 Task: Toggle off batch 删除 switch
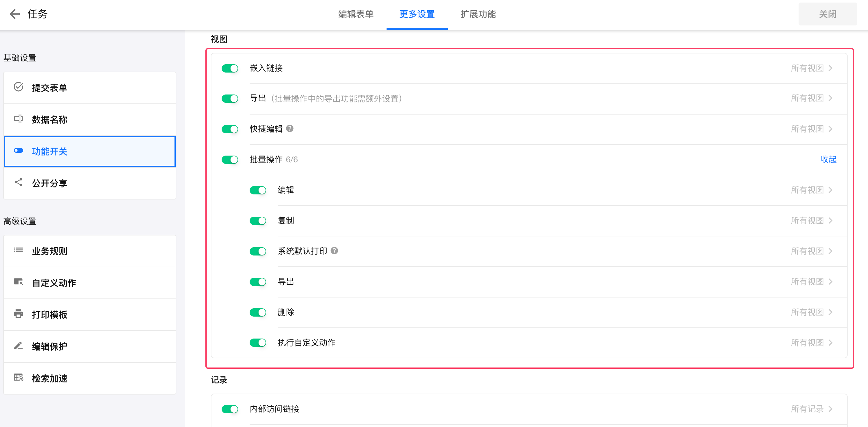tap(258, 312)
